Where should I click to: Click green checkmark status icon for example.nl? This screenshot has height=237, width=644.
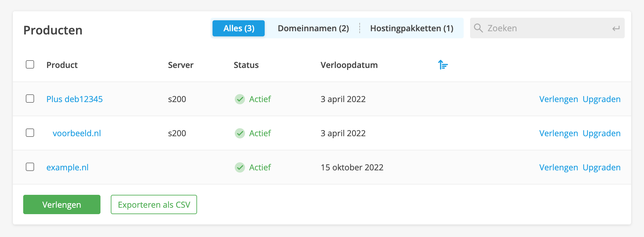(240, 167)
